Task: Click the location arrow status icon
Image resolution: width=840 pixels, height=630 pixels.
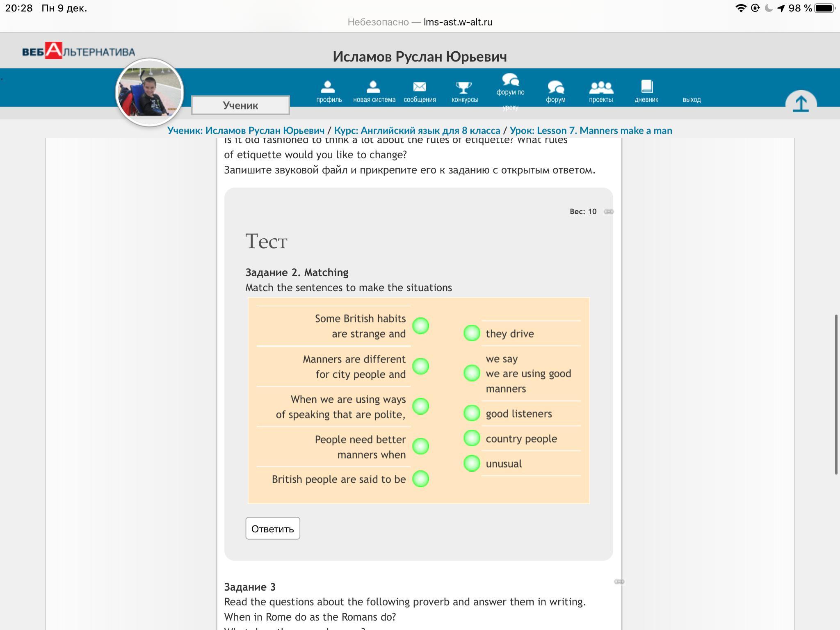Action: tap(781, 8)
